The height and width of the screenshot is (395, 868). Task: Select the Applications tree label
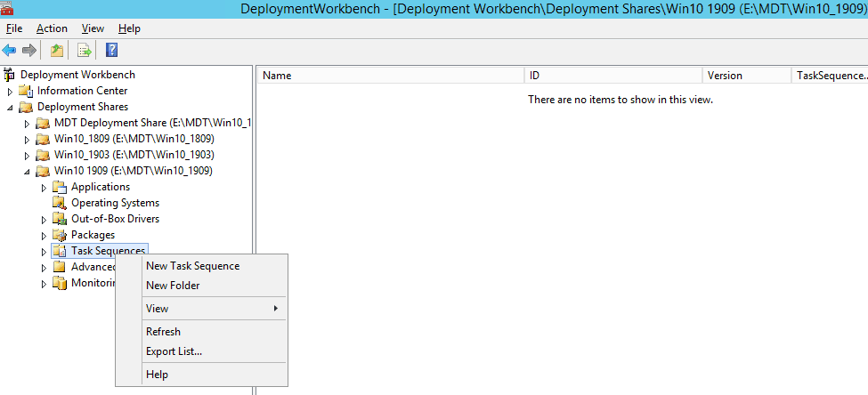click(x=101, y=187)
